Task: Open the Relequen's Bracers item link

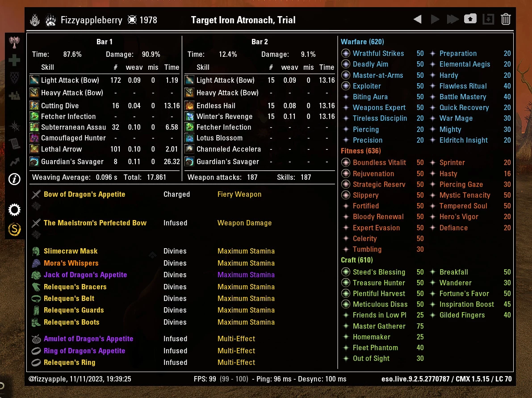Action: (75, 287)
